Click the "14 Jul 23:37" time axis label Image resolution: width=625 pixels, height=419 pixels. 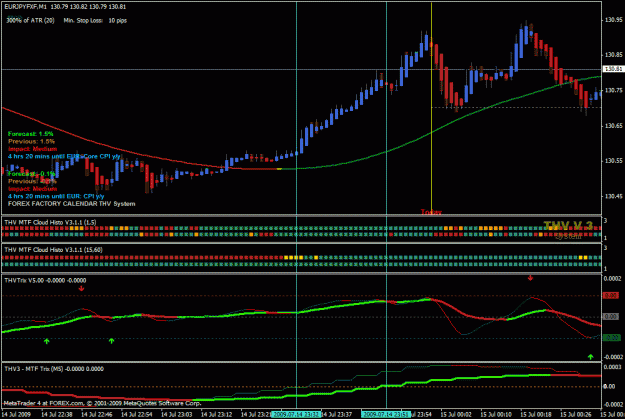point(337,415)
